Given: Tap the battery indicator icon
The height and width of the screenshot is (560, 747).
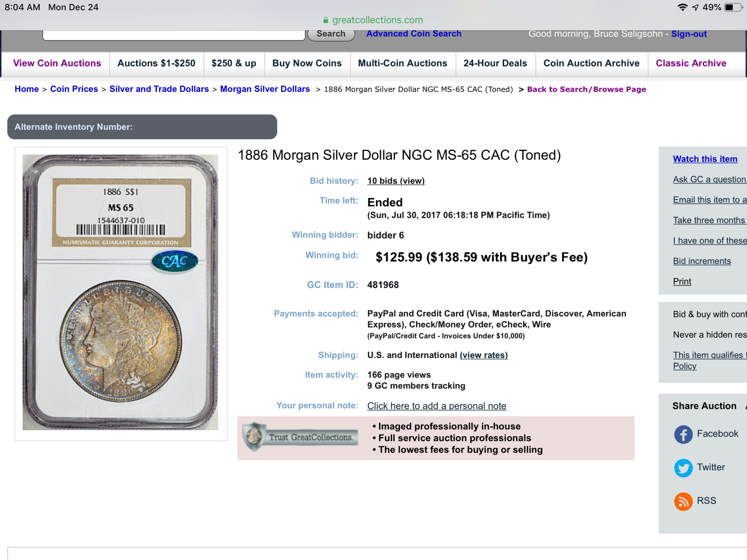Looking at the screenshot, I should (x=733, y=7).
